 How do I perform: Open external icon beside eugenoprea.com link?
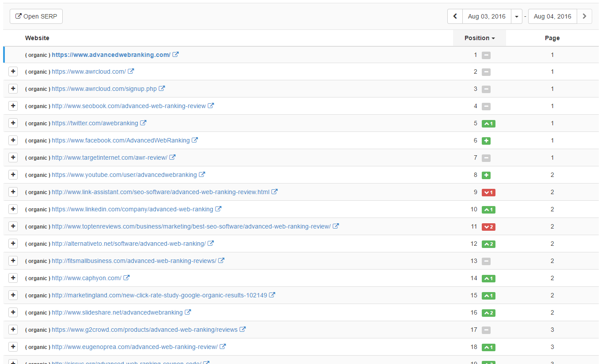223,346
